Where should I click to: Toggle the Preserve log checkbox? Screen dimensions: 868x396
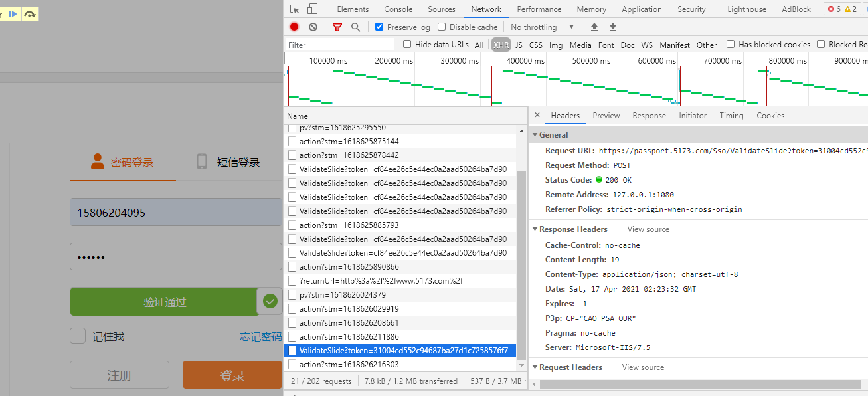tap(379, 27)
